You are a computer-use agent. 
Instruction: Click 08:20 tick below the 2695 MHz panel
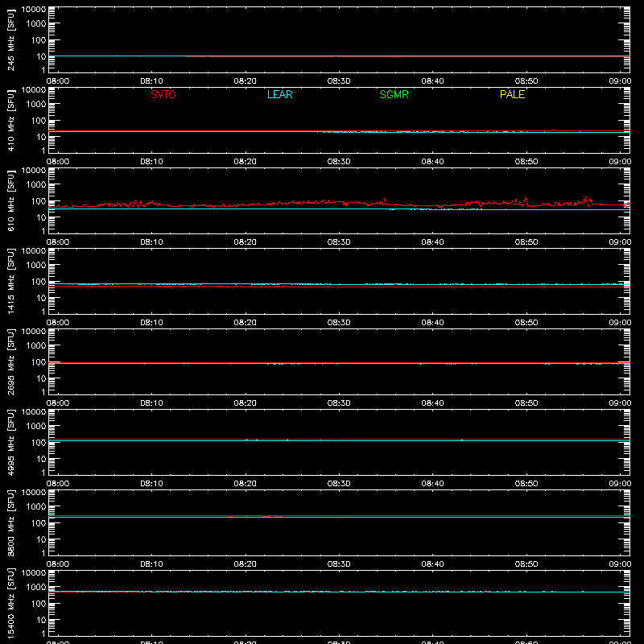[246, 403]
